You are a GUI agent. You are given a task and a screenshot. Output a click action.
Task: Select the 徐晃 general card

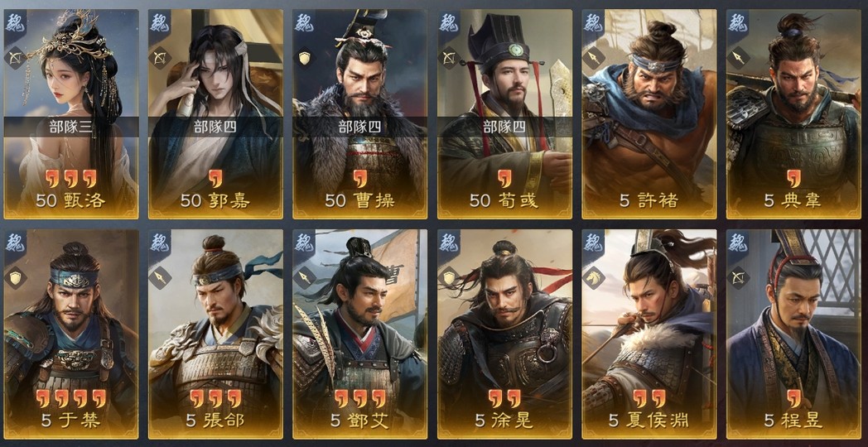[x=504, y=334]
